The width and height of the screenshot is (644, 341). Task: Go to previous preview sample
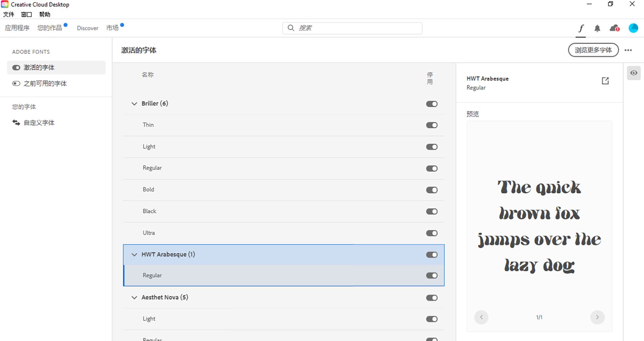481,317
